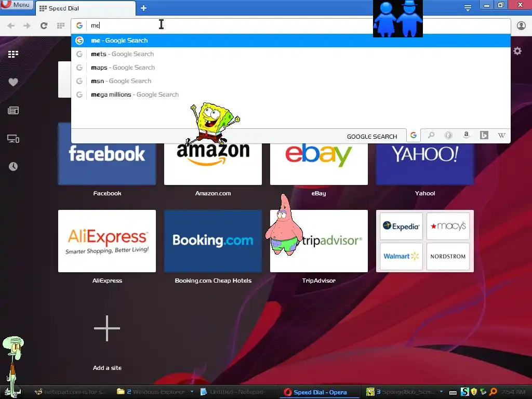The height and width of the screenshot is (399, 532).
Task: Select the DuckDuckGo search engine icon
Action: point(448,136)
